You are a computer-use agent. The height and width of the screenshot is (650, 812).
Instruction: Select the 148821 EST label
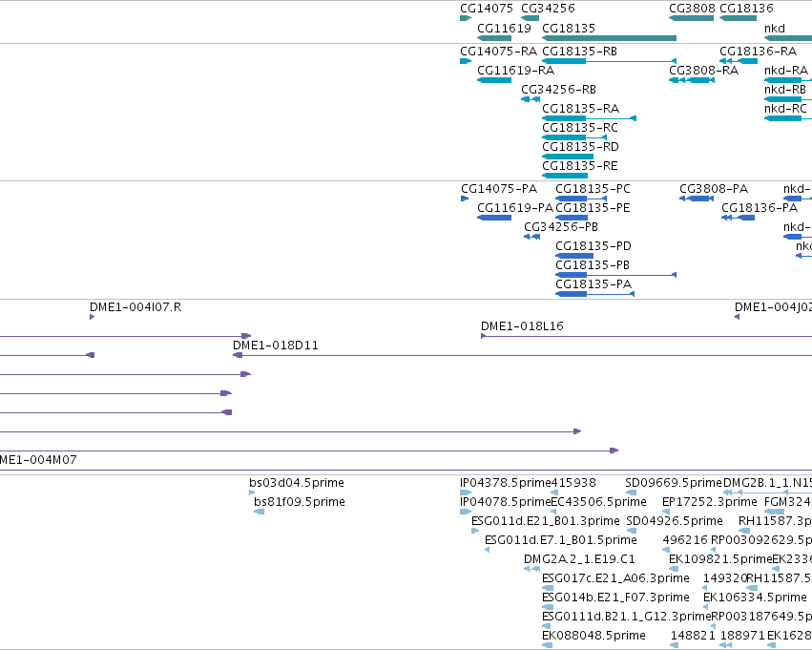click(x=693, y=636)
